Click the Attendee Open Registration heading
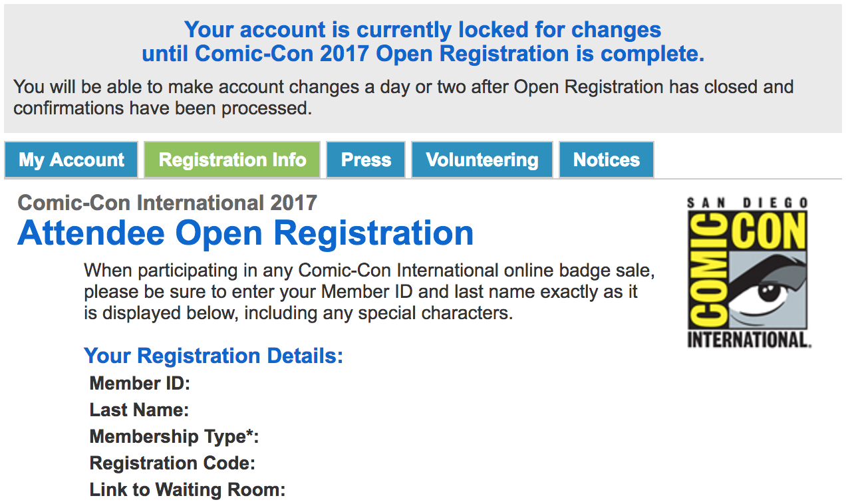 click(x=245, y=233)
